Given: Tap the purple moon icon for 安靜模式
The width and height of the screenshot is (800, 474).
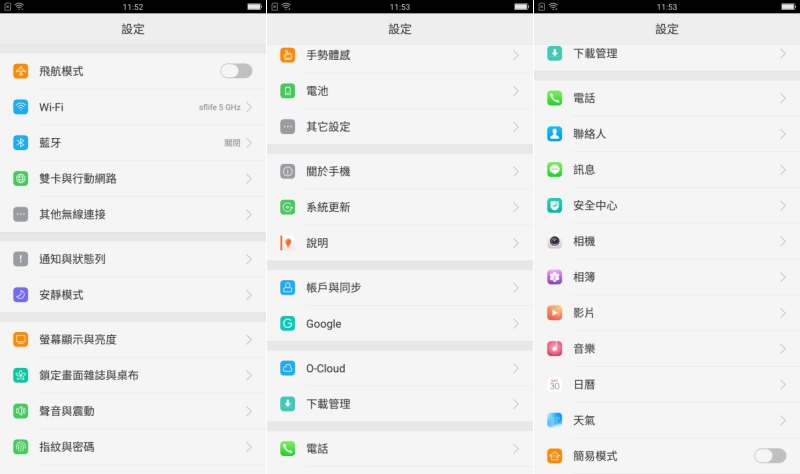Looking at the screenshot, I should [20, 294].
